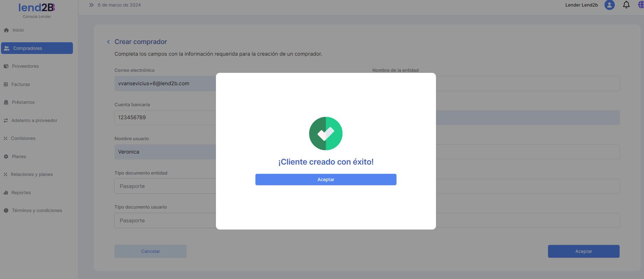Click the Reportes bar chart icon

pyautogui.click(x=6, y=192)
